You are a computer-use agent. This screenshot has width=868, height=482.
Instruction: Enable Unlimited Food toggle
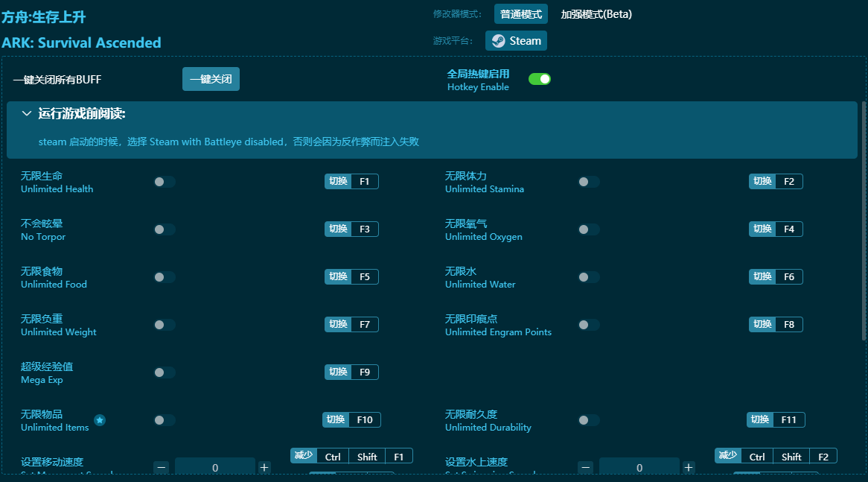[165, 277]
